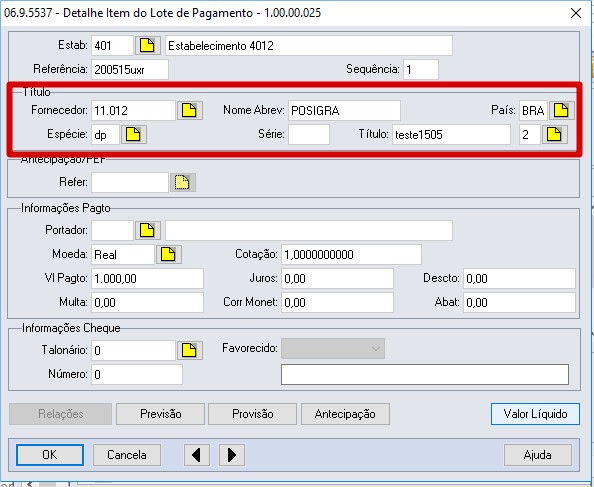Go to next item with right arrow

pos(232,454)
